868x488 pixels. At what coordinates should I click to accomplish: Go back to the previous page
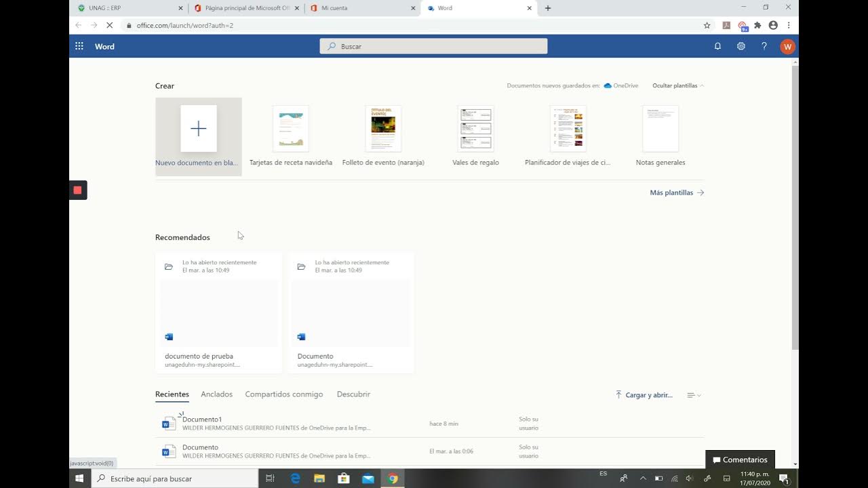[x=78, y=25]
